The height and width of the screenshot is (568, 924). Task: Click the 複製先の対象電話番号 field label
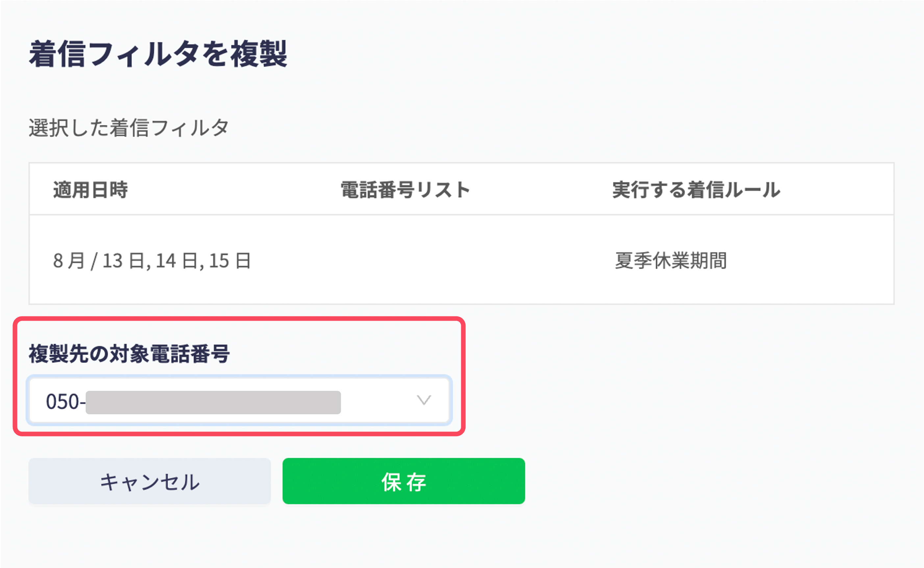(129, 354)
